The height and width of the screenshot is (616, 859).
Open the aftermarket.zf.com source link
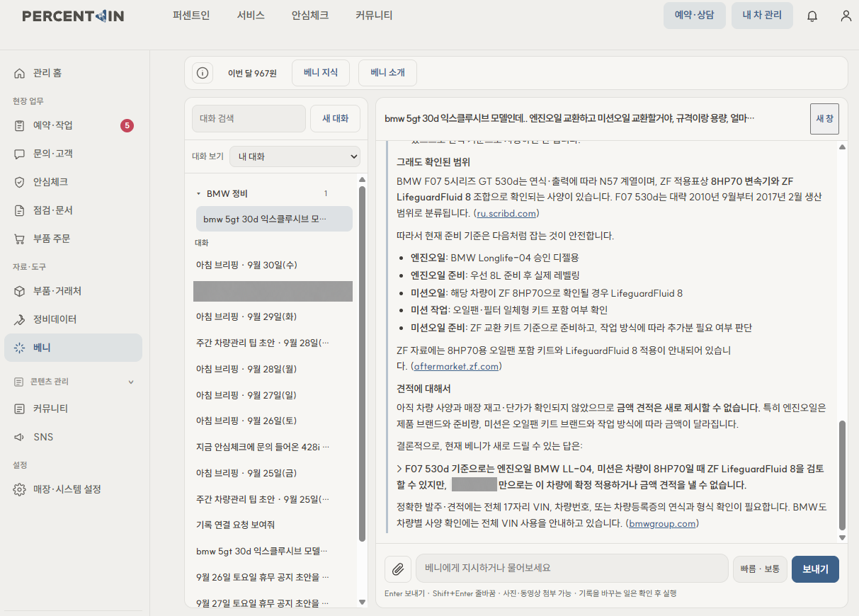point(456,366)
